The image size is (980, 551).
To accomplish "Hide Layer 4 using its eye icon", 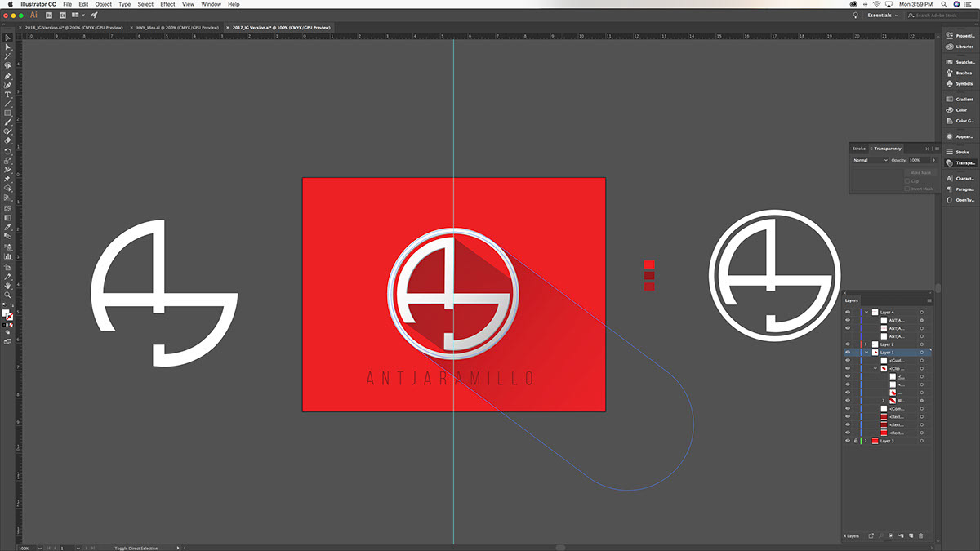I will (847, 313).
